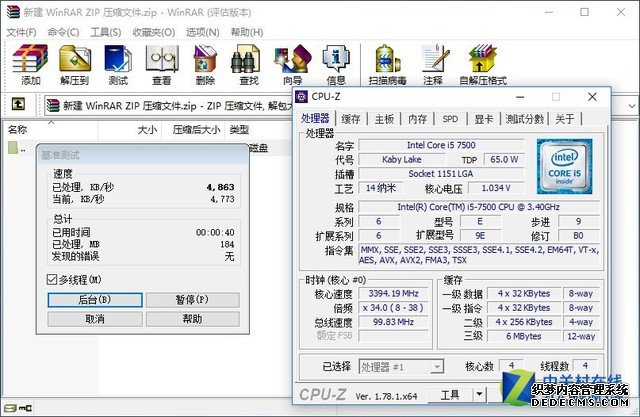This screenshot has width=640, height=417.
Task: Click the processed speed 4,863 value
Action: click(x=220, y=187)
